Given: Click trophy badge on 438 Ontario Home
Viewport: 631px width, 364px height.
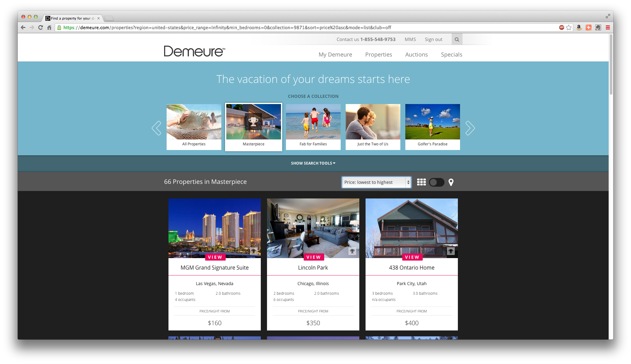Looking at the screenshot, I should tap(451, 251).
